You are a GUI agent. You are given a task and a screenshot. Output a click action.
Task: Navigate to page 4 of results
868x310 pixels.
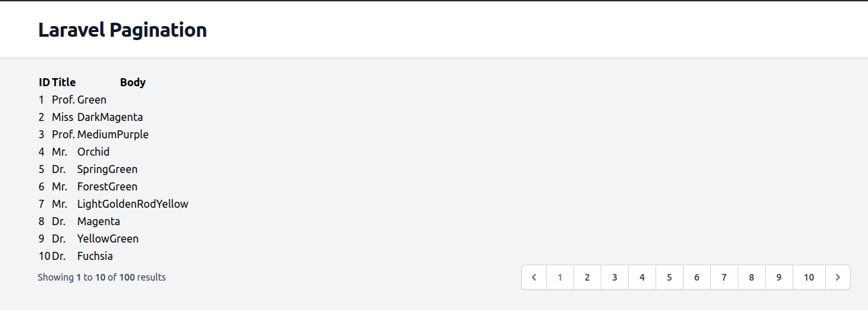tap(642, 277)
